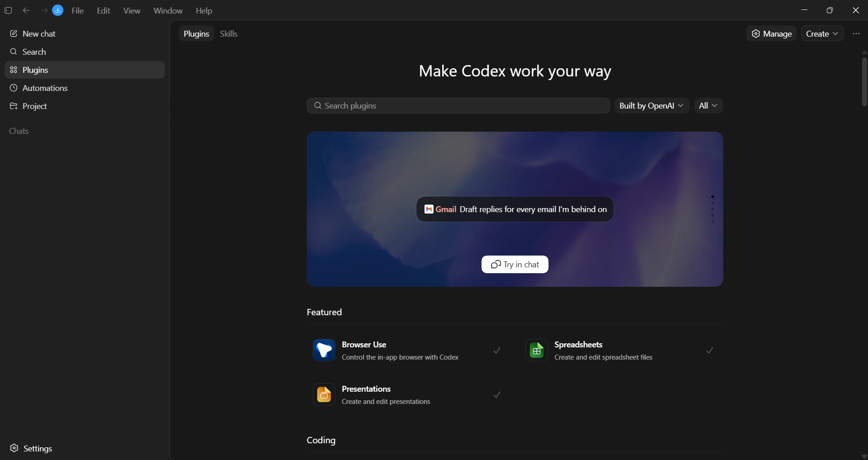
Task: Open Automations in the sidebar
Action: (x=85, y=88)
